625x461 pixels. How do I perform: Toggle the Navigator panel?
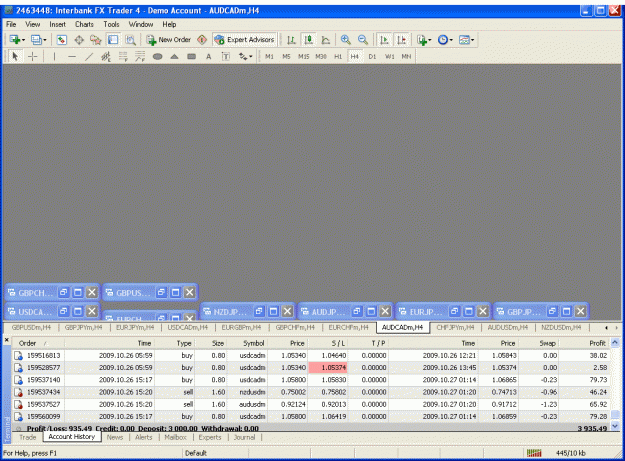tap(96, 40)
